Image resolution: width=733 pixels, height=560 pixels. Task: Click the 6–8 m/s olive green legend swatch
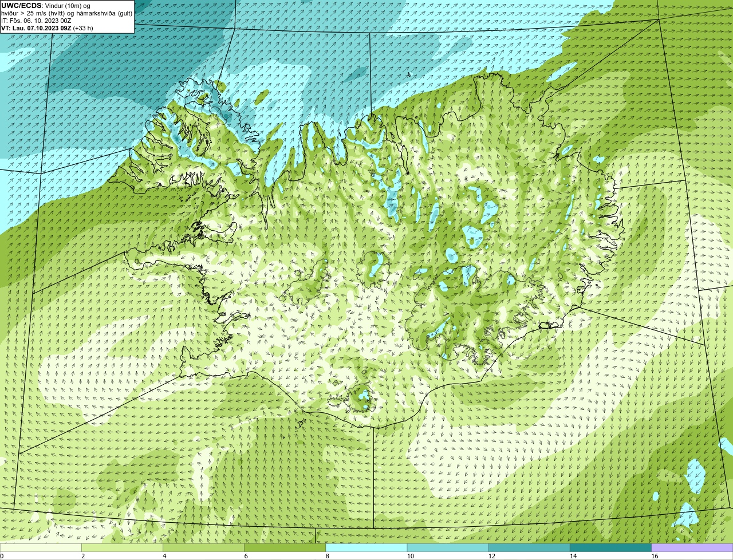(x=285, y=548)
